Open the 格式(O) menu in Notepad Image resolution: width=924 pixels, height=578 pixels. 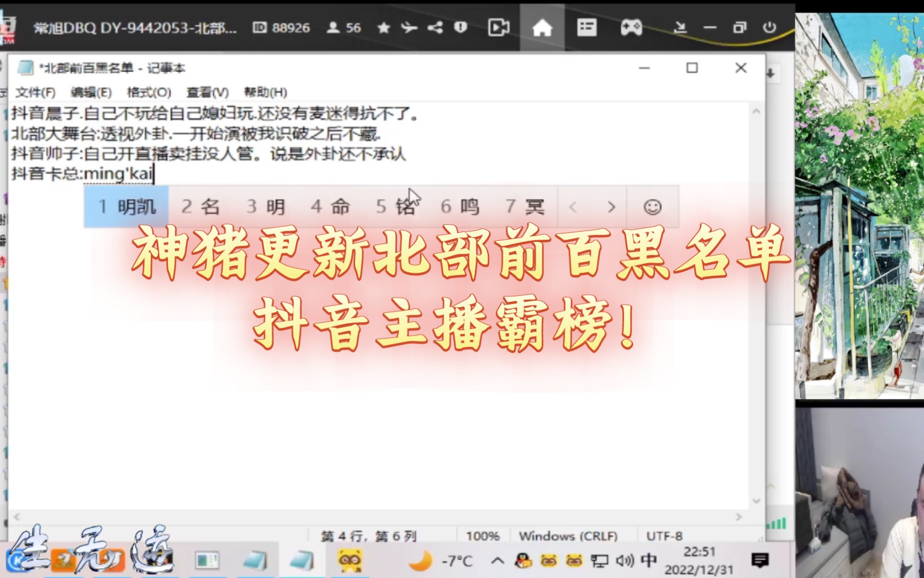coord(149,93)
